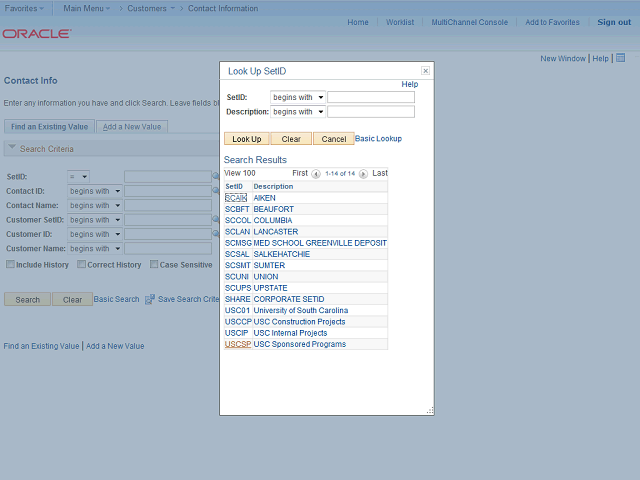Click the Look Up button
This screenshot has height=480, width=640.
point(247,139)
